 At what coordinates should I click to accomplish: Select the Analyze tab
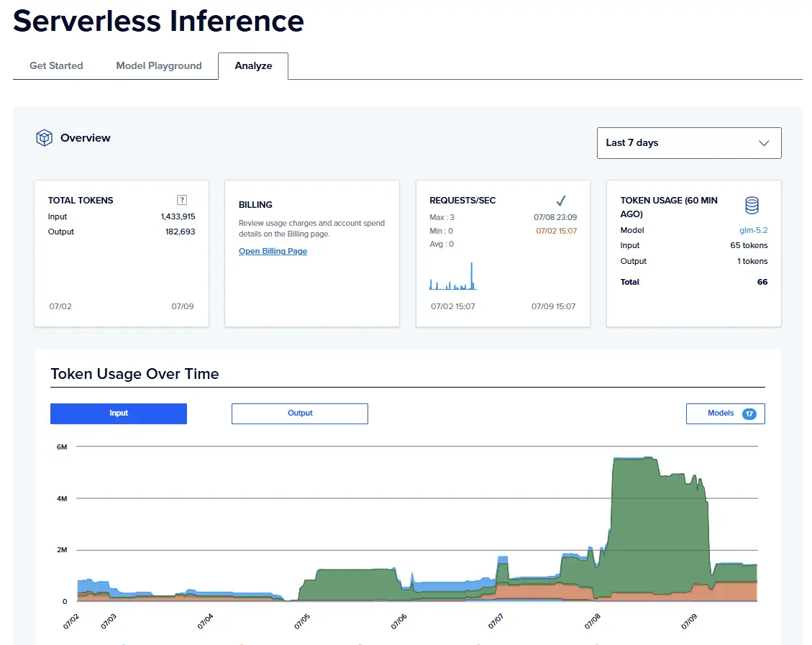point(253,65)
